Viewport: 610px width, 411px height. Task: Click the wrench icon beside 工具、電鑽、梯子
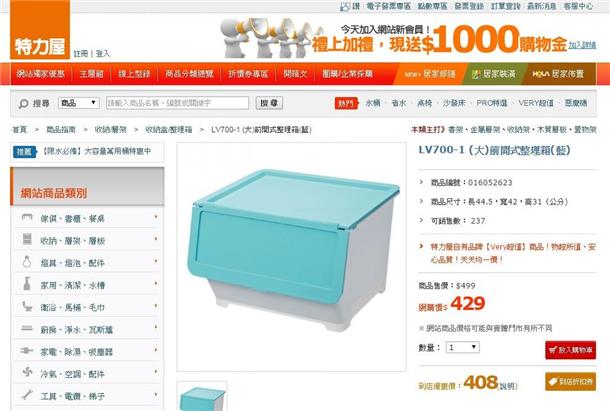pos(27,395)
